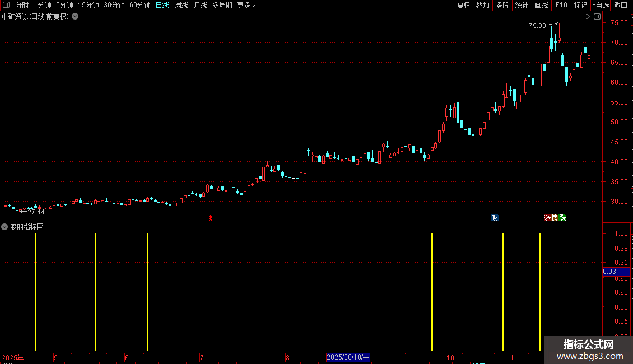Click the 涨 marker icon
Image resolution: width=633 pixels, height=364 pixels.
click(x=547, y=218)
